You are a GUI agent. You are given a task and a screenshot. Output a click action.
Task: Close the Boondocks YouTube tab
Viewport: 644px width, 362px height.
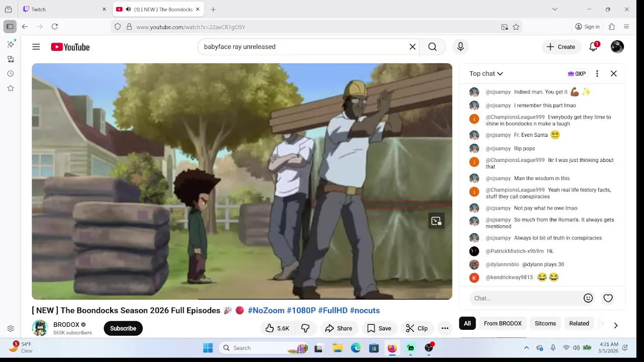pos(197,9)
